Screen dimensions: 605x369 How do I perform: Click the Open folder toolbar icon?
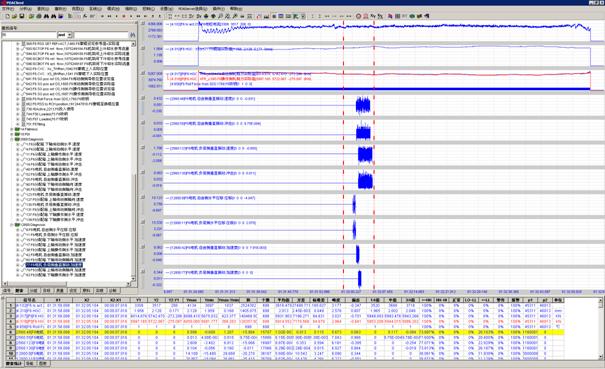[x=14, y=16]
